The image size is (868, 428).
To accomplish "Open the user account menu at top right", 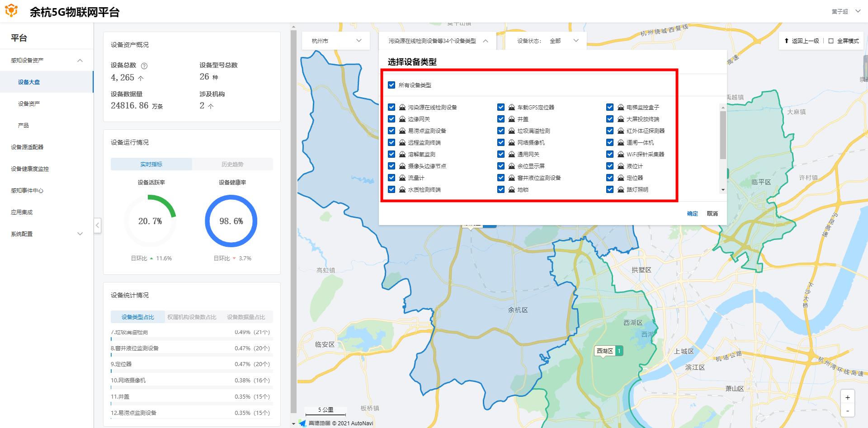I will pos(846,11).
